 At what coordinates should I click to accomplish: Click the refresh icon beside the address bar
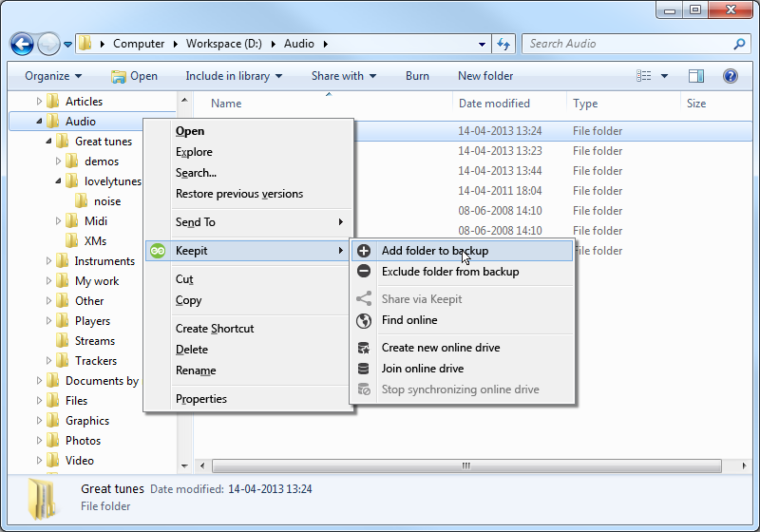pyautogui.click(x=503, y=44)
